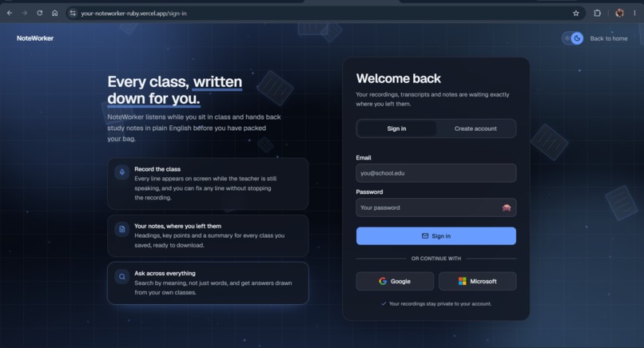The height and width of the screenshot is (348, 644).
Task: Select the Your notes, where you left them heading
Action: [x=178, y=226]
